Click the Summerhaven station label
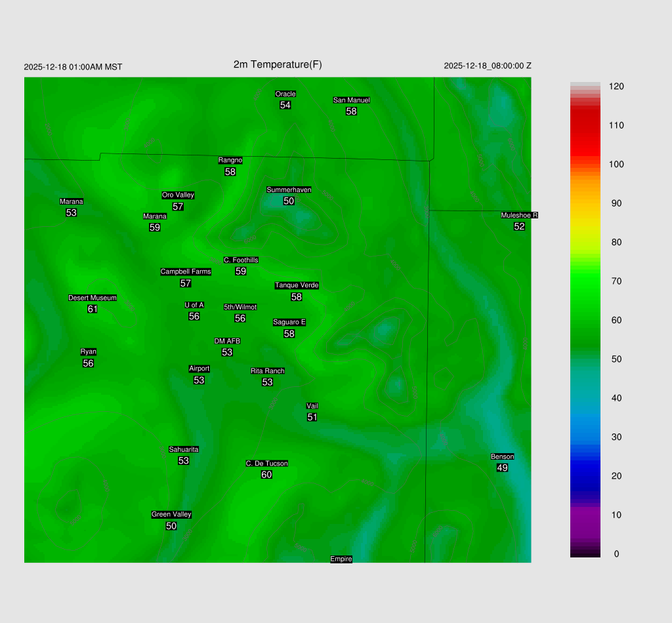672x623 pixels. 289,190
